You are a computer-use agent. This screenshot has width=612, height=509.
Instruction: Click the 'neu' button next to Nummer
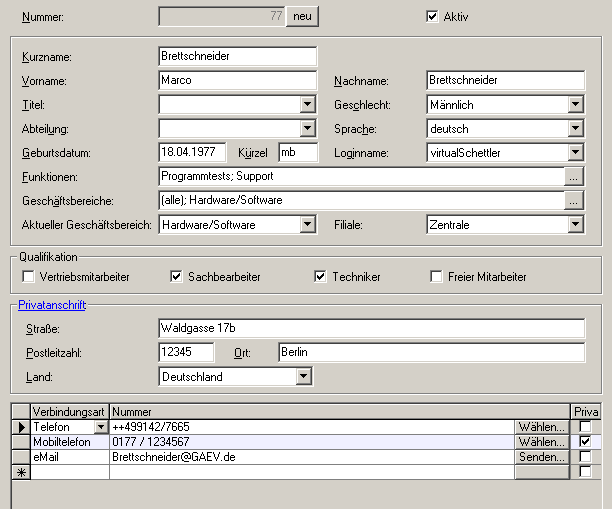point(302,16)
